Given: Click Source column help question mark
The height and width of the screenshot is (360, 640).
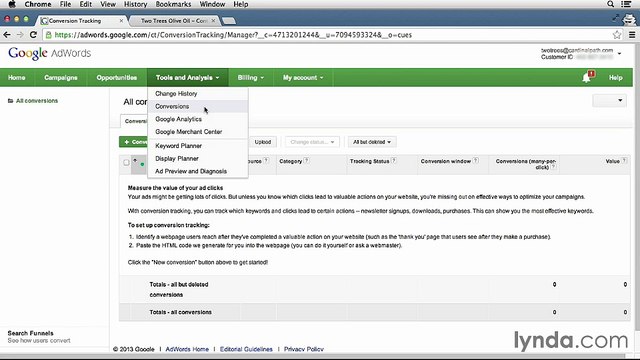Looking at the screenshot, I should click(266, 160).
